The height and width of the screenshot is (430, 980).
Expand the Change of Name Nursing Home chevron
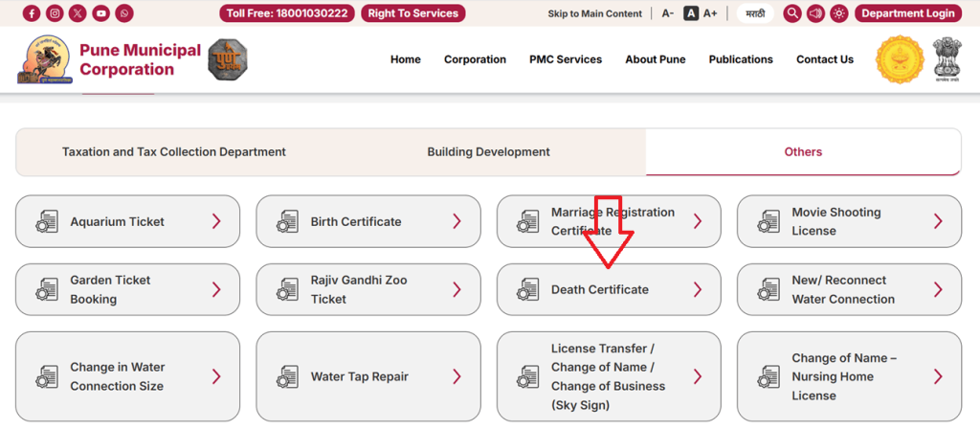point(938,376)
